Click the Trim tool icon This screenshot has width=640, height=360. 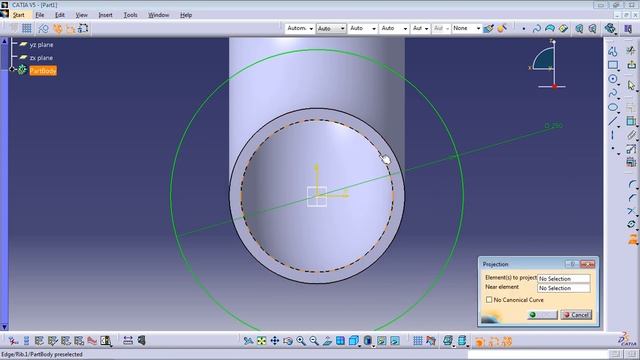[x=631, y=211]
